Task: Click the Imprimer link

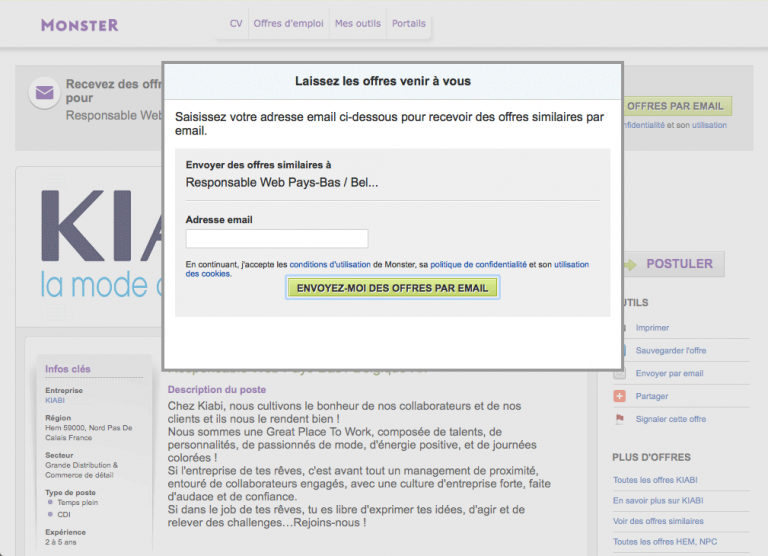Action: pos(652,328)
